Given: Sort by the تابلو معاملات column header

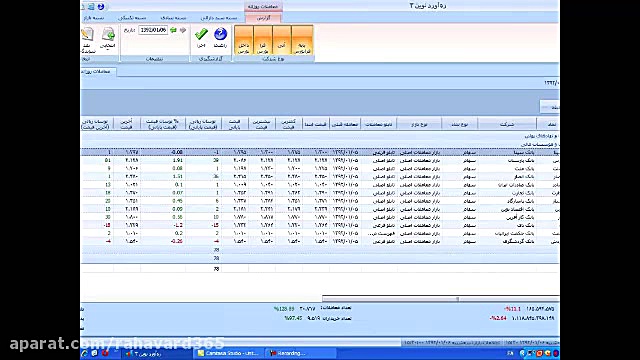Looking at the screenshot, I should click(x=379, y=124).
